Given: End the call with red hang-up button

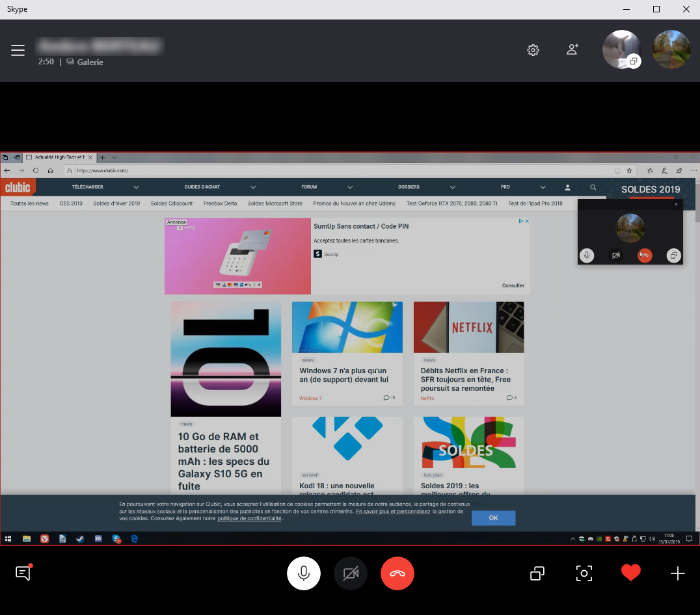Looking at the screenshot, I should pyautogui.click(x=397, y=573).
